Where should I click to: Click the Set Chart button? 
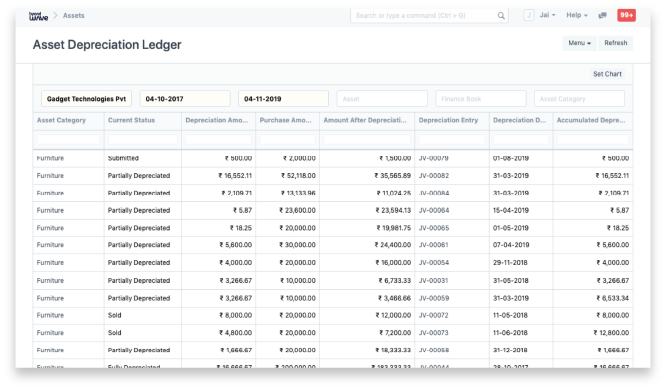pos(607,74)
